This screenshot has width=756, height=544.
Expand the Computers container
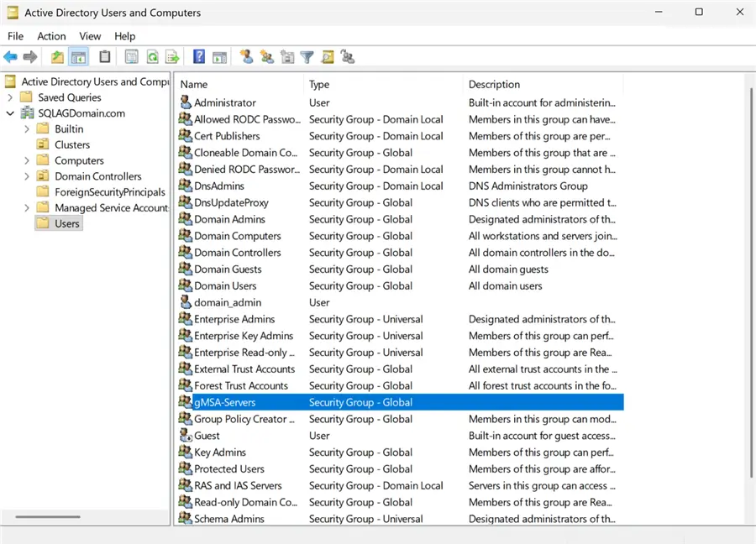[x=27, y=160]
